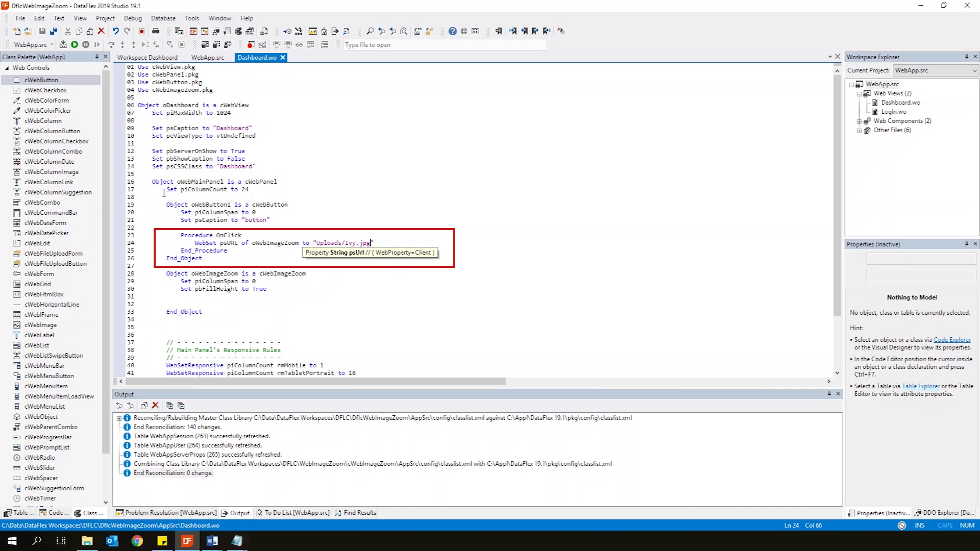The image size is (980, 551).
Task: Open the Database menu
Action: click(x=163, y=18)
